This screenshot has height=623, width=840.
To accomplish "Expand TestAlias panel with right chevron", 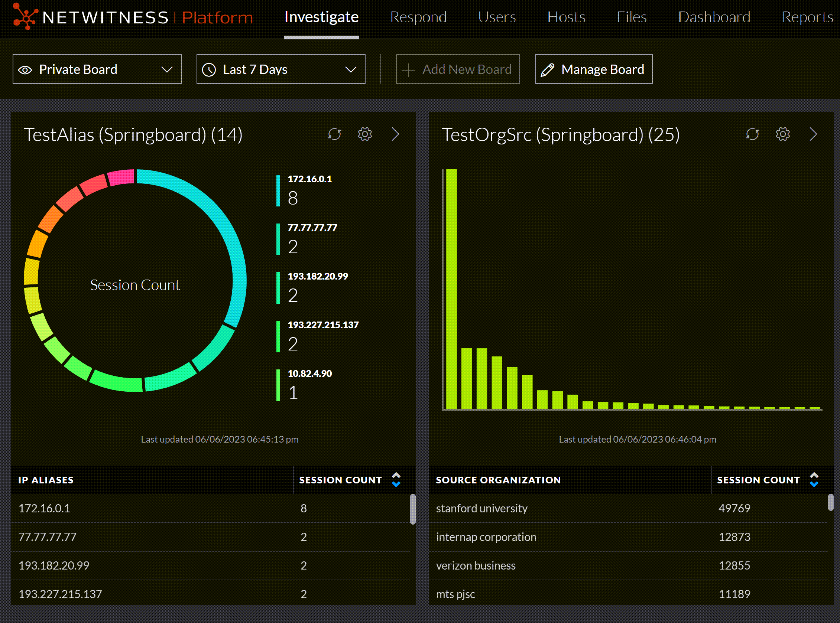I will [x=395, y=134].
